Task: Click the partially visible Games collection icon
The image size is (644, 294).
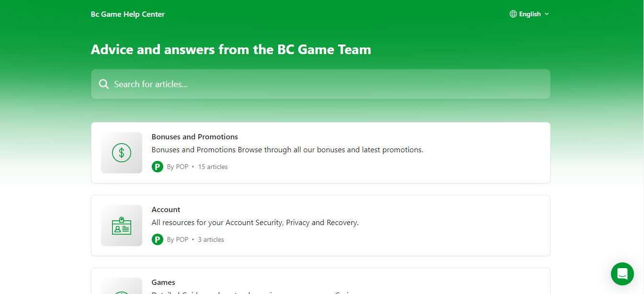Action: tap(122, 286)
